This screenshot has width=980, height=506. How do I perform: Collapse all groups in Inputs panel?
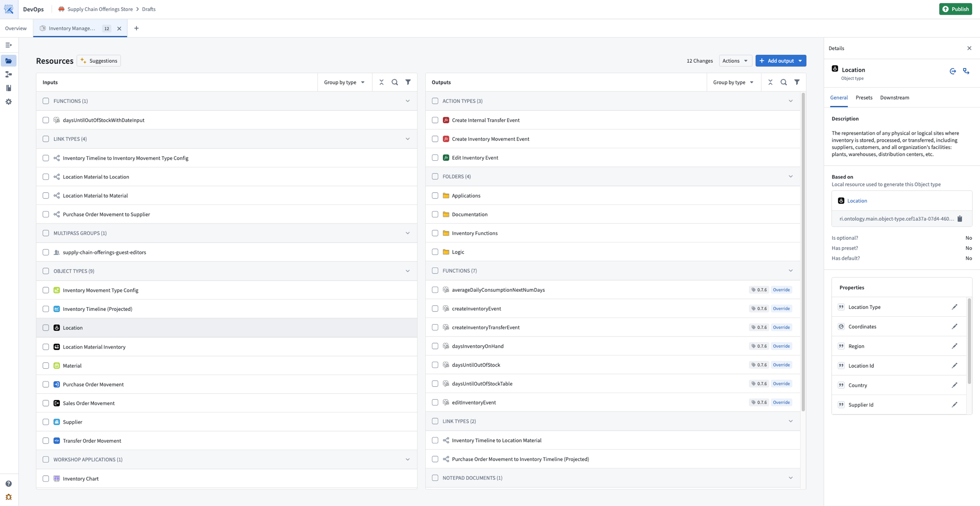381,82
